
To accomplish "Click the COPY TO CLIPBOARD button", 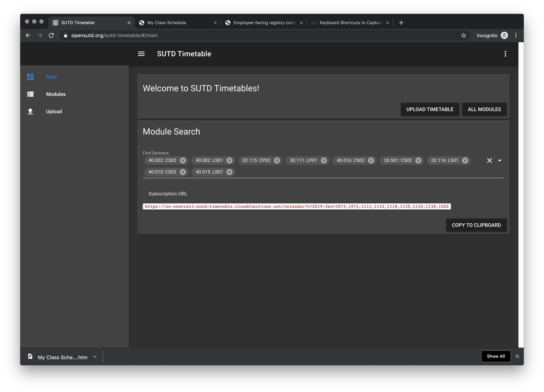I will click(476, 225).
